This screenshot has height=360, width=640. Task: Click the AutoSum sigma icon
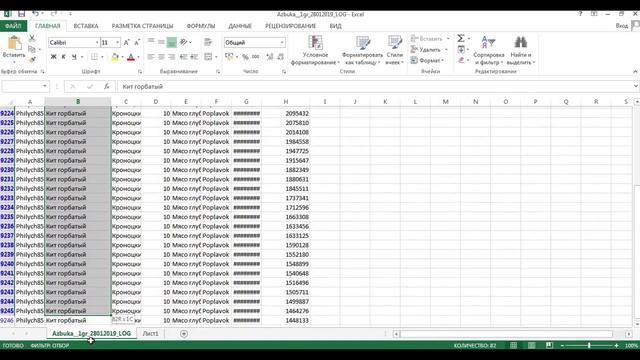pyautogui.click(x=461, y=38)
